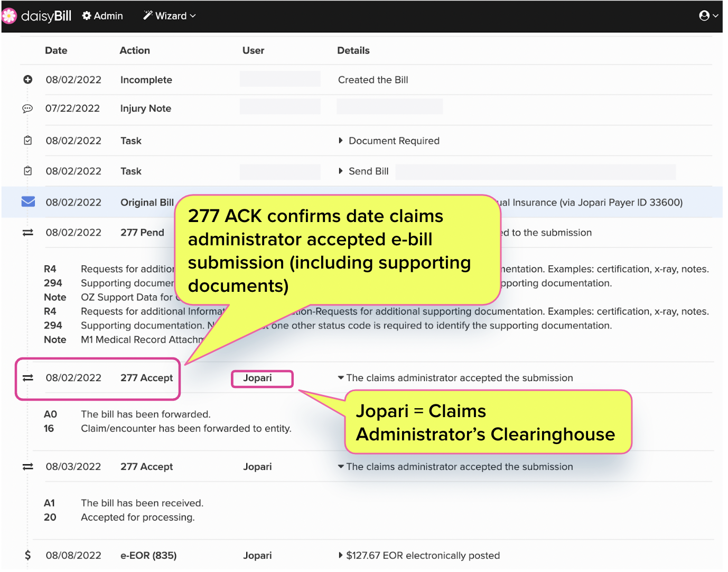
Task: Open the Admin gear menu
Action: [x=102, y=16]
